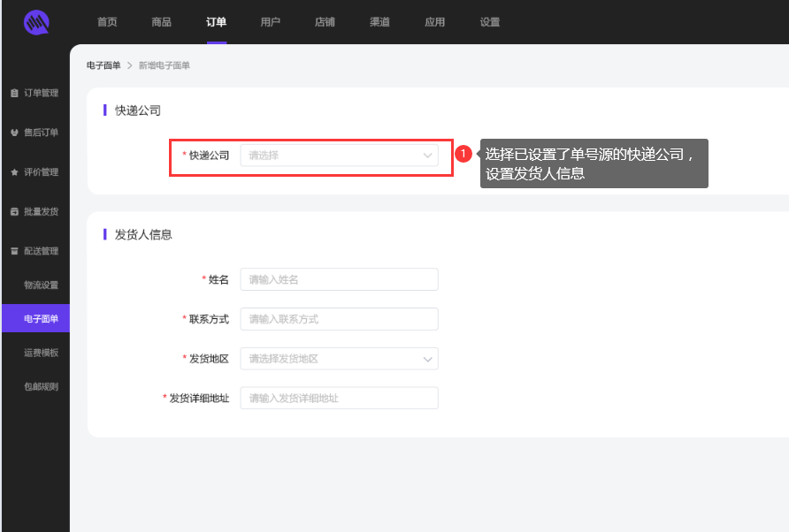The height and width of the screenshot is (532, 789).
Task: Click 新增电子面单 breadcrumb text
Action: [x=164, y=65]
